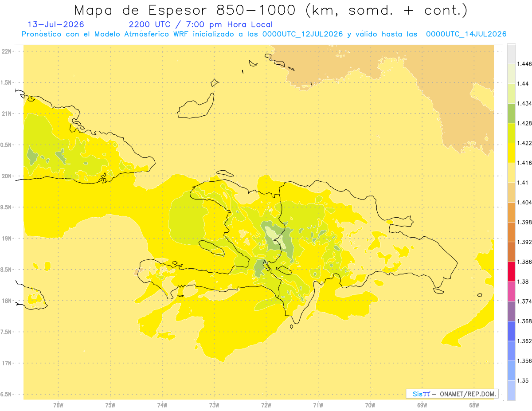Image resolution: width=532 pixels, height=411 pixels.
Task: Click the WRF forecast description line
Action: click(264, 34)
